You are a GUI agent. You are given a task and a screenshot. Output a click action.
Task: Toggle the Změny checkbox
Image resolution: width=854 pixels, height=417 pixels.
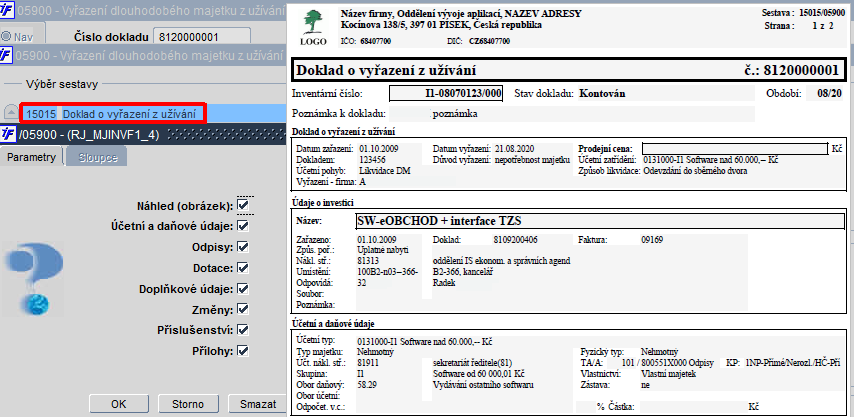243,309
